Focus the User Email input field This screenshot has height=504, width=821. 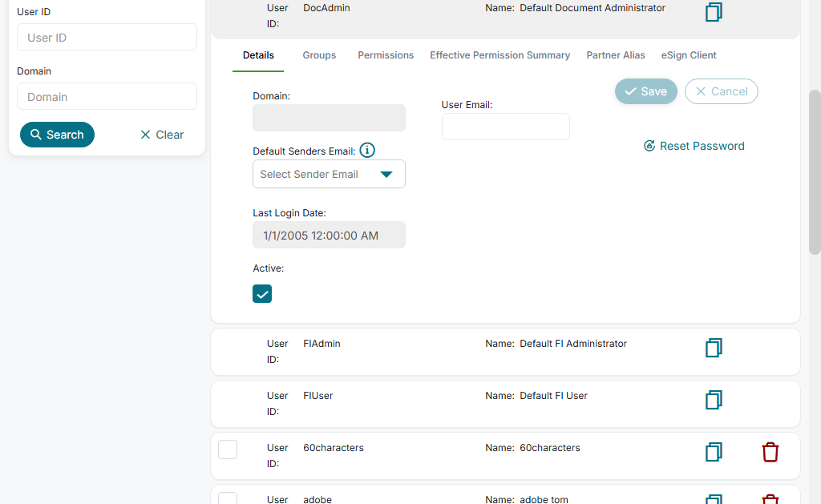tap(505, 127)
